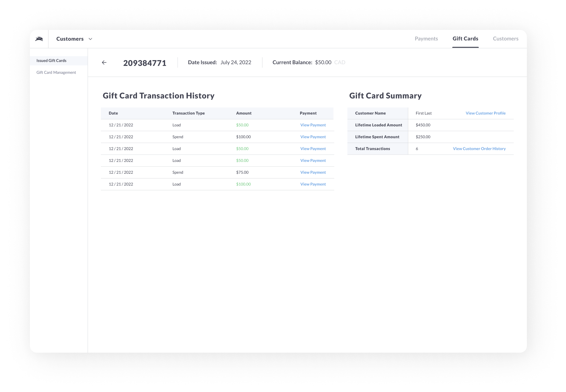
Task: View Payment for the $75.00 spend
Action: coord(313,172)
